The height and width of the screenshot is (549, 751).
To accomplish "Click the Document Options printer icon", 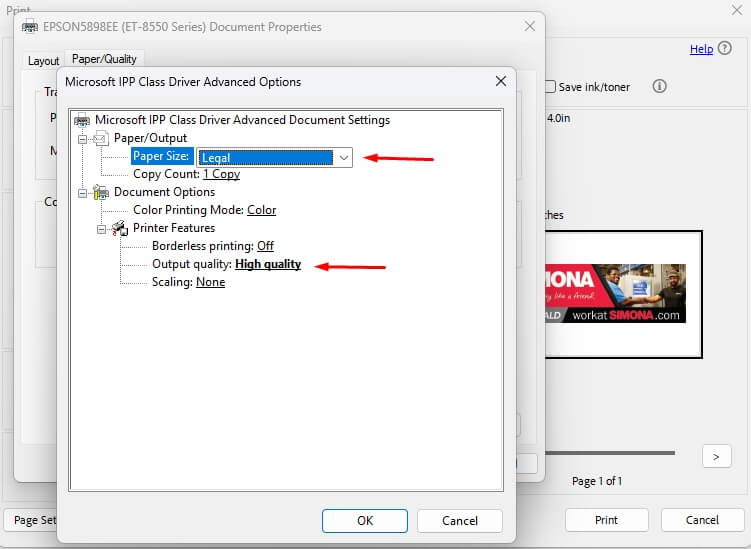I will tap(101, 192).
